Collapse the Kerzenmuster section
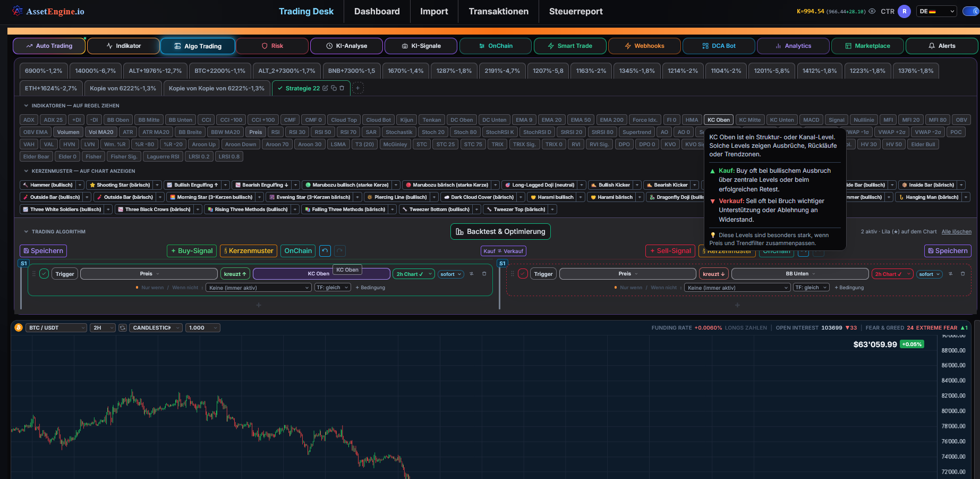 pos(26,171)
